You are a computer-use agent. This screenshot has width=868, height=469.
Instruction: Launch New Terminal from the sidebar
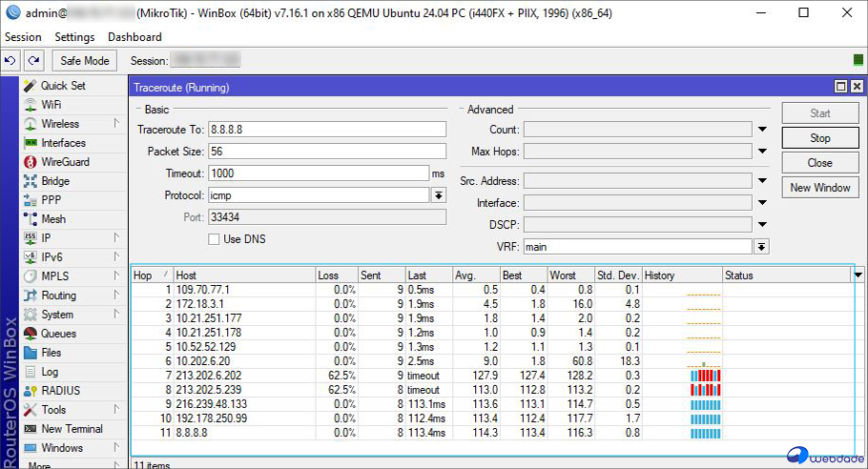coord(72,429)
